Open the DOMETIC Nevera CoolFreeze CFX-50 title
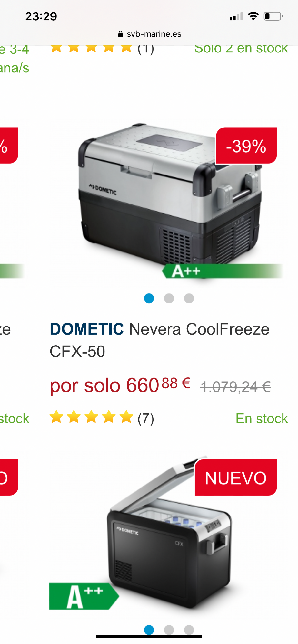The width and height of the screenshot is (298, 644). click(x=160, y=340)
